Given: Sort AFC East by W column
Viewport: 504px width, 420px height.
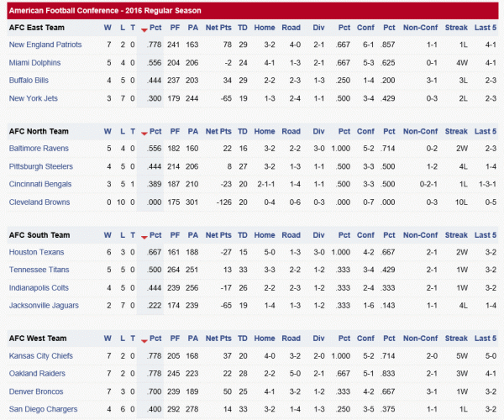Looking at the screenshot, I should click(x=108, y=28).
